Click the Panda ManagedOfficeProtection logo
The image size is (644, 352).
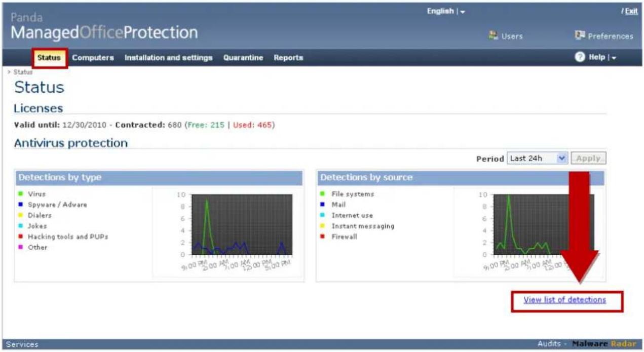104,27
